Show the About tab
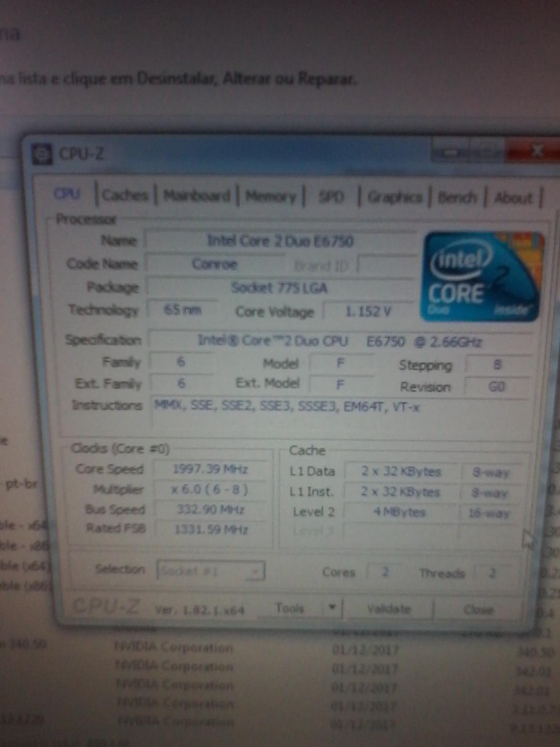560x747 pixels. pos(513,198)
